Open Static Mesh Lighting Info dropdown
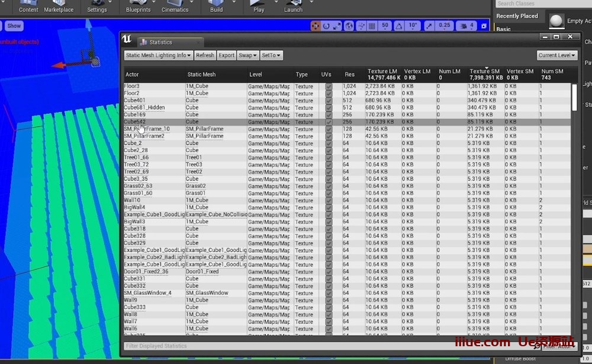The height and width of the screenshot is (364, 592). click(159, 56)
